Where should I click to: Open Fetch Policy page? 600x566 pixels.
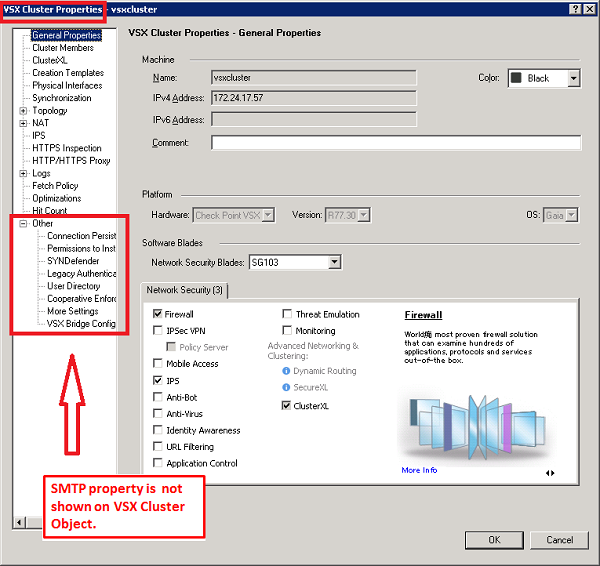(x=55, y=186)
